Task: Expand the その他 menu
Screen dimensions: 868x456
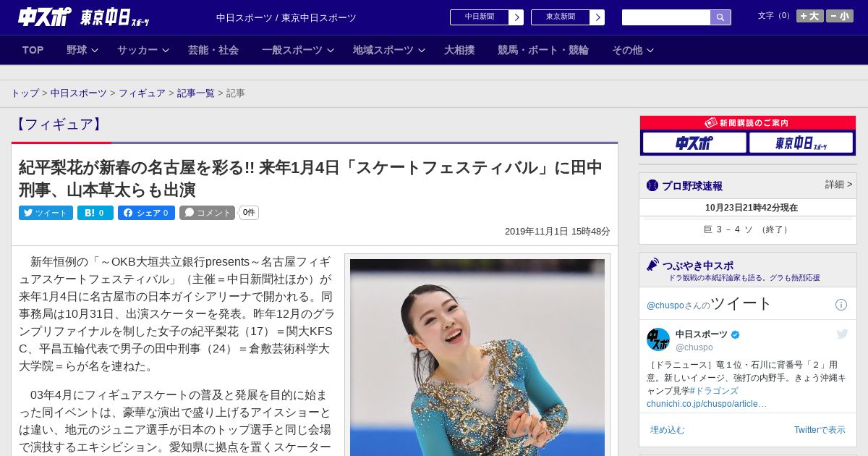Action: coord(633,50)
